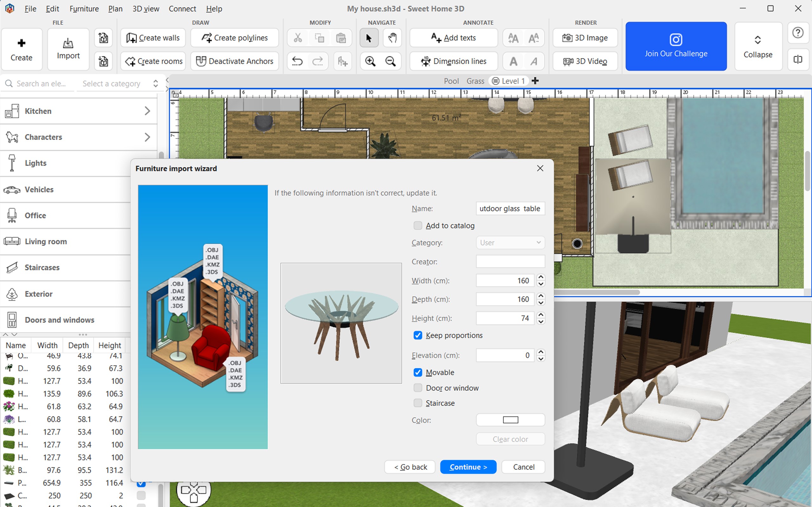
Task: Disable the Movable checkbox
Action: 418,372
